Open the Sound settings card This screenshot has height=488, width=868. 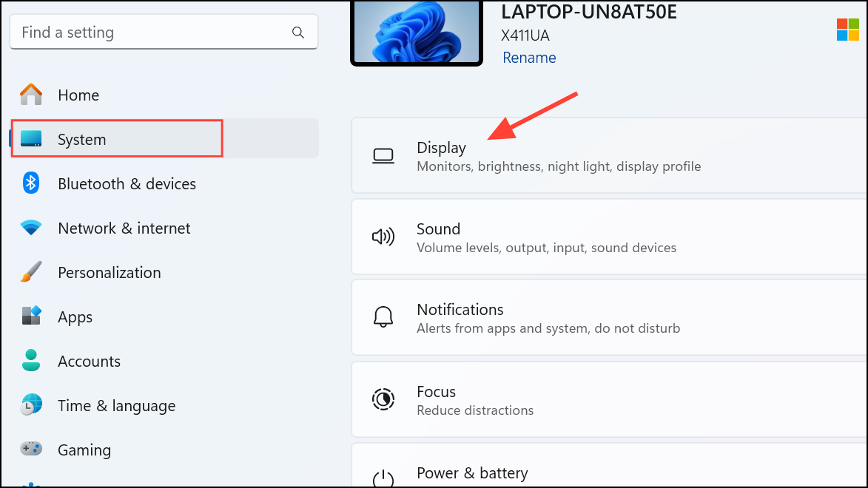(x=609, y=237)
